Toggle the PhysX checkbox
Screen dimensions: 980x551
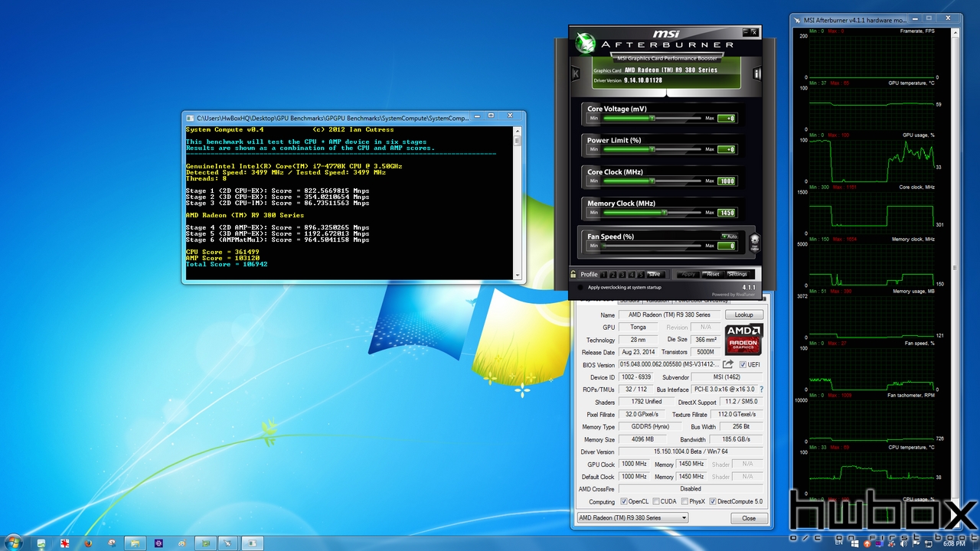684,501
